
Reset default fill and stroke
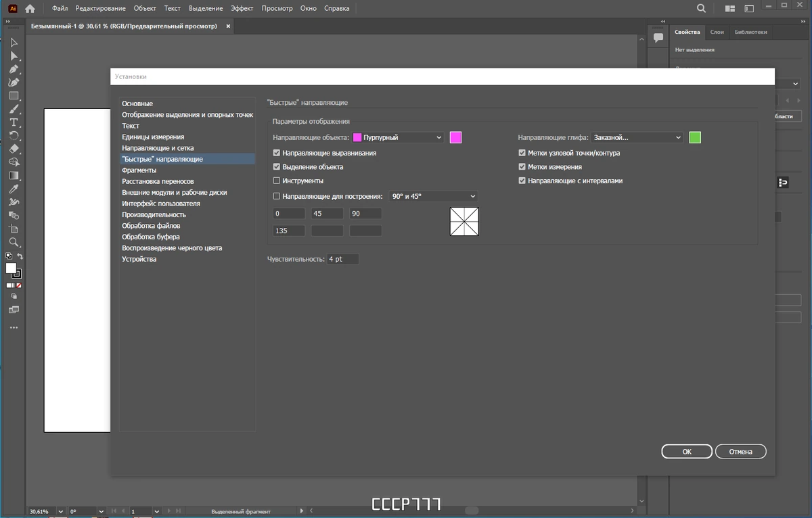coord(8,256)
